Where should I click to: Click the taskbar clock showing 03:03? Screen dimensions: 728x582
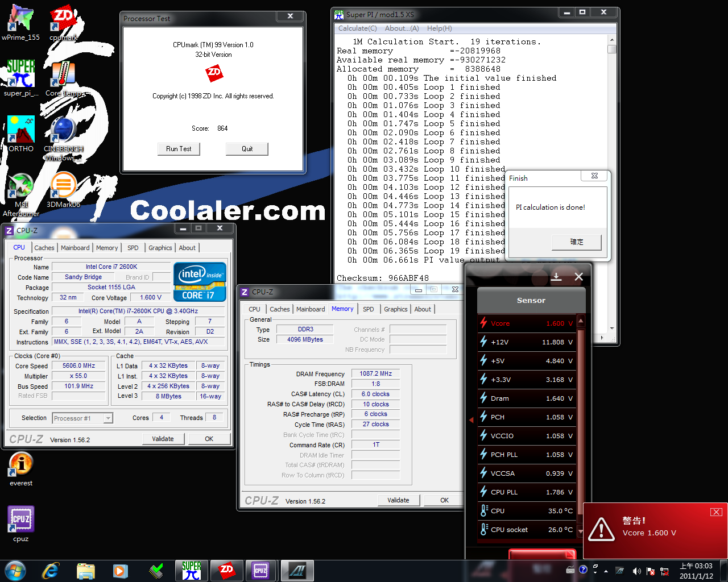696,571
